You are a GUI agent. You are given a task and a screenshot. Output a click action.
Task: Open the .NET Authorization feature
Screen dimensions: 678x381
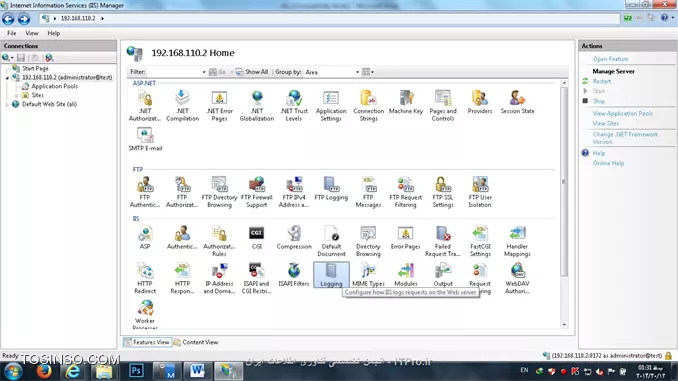145,106
